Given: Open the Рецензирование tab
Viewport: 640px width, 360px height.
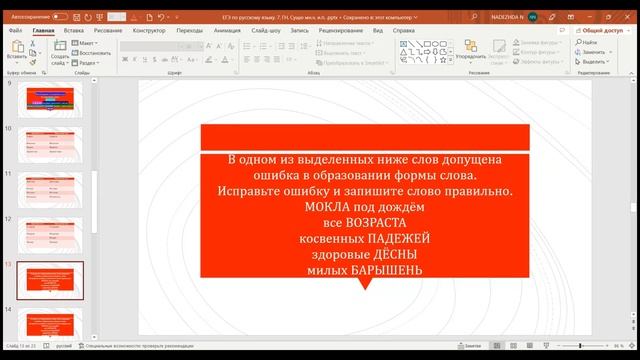Looking at the screenshot, I should [x=340, y=31].
